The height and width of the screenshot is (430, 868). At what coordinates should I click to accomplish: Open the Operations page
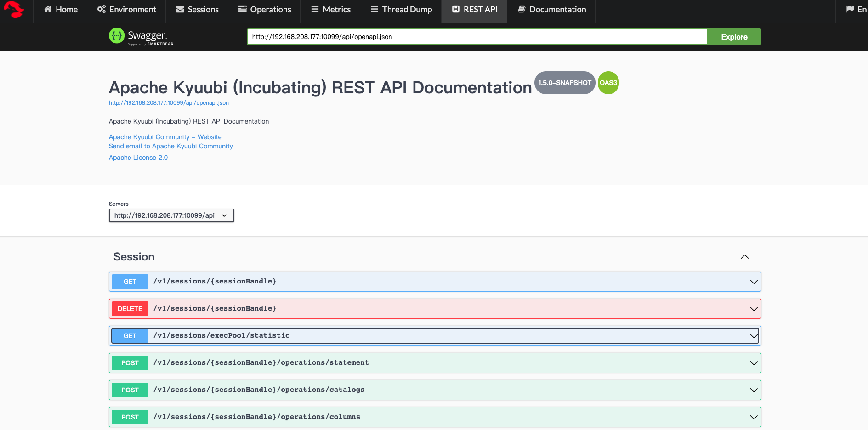coord(265,9)
